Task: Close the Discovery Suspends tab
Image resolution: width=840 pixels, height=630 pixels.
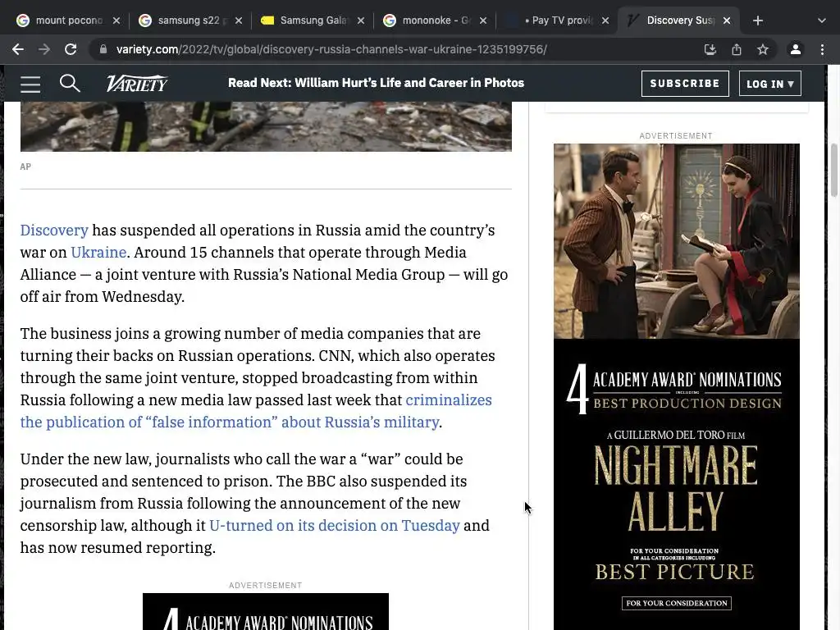Action: pos(727,21)
